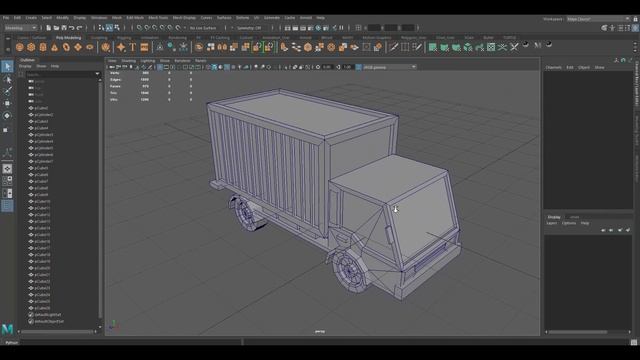The image size is (640, 360).
Task: Open the No Live Surface field
Action: tap(203, 28)
